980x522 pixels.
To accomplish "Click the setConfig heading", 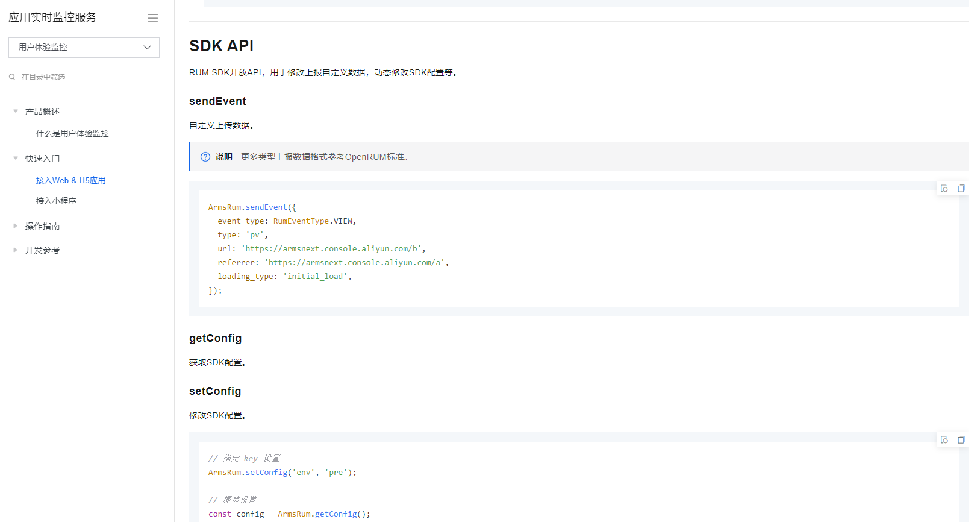I will (215, 391).
